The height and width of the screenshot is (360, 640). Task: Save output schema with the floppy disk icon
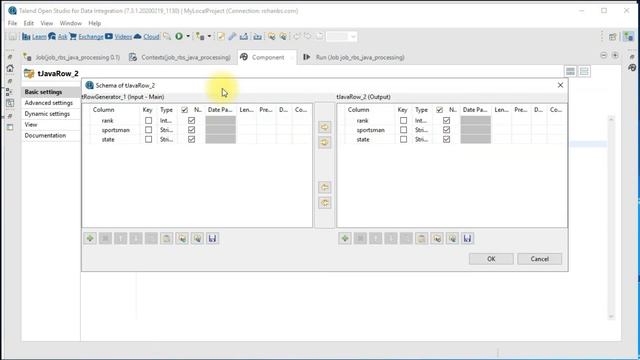coord(467,238)
